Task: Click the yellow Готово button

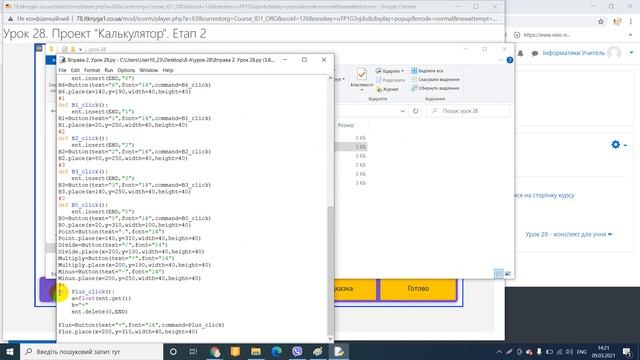Action: click(x=418, y=289)
